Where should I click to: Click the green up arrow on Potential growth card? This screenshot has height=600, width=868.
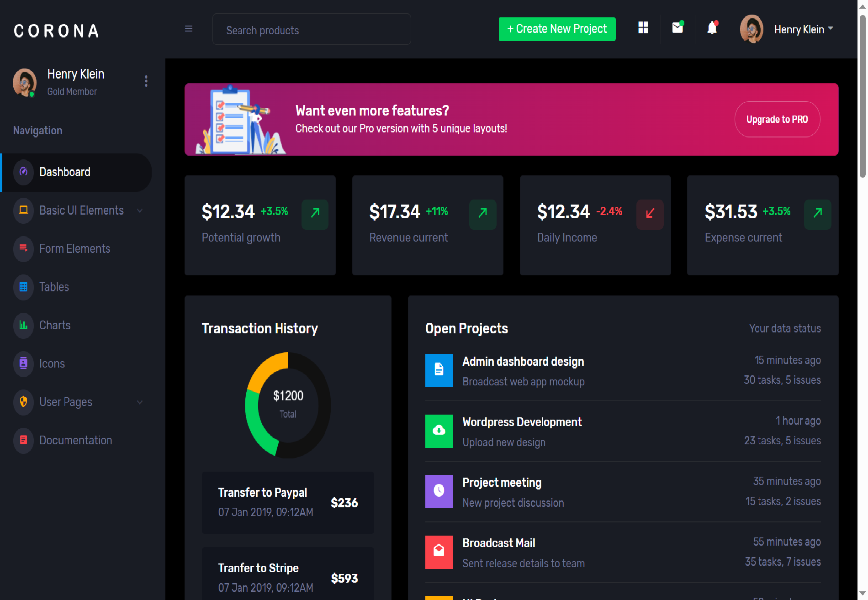(x=315, y=214)
